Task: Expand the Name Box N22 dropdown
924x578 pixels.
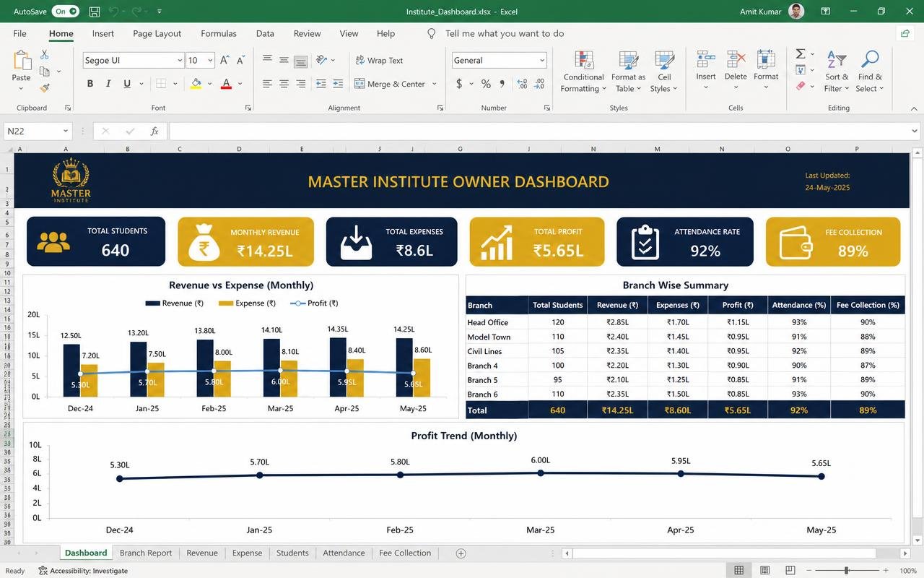Action: click(x=65, y=131)
